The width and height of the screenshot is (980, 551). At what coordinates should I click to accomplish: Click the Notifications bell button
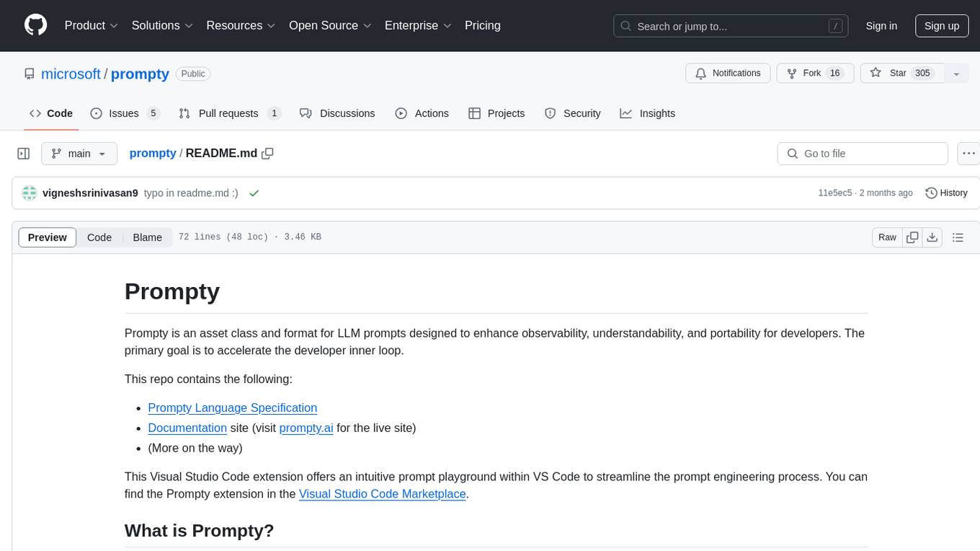pyautogui.click(x=728, y=74)
